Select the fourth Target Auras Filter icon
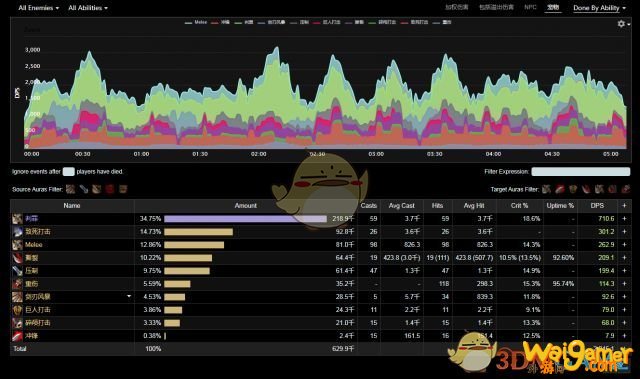 tap(586, 189)
